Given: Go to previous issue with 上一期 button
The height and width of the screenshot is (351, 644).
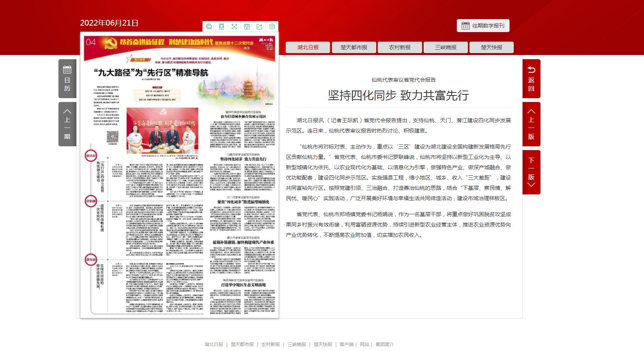Looking at the screenshot, I should coord(67,124).
